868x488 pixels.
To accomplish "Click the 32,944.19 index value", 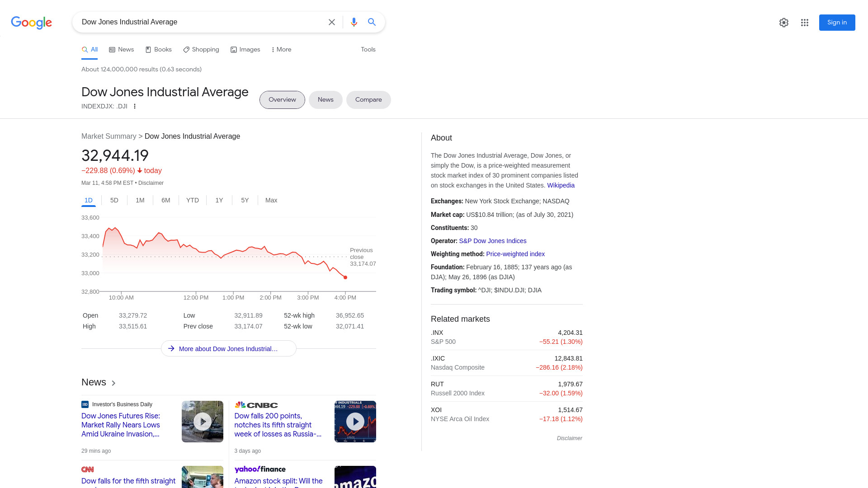I will 115,155.
